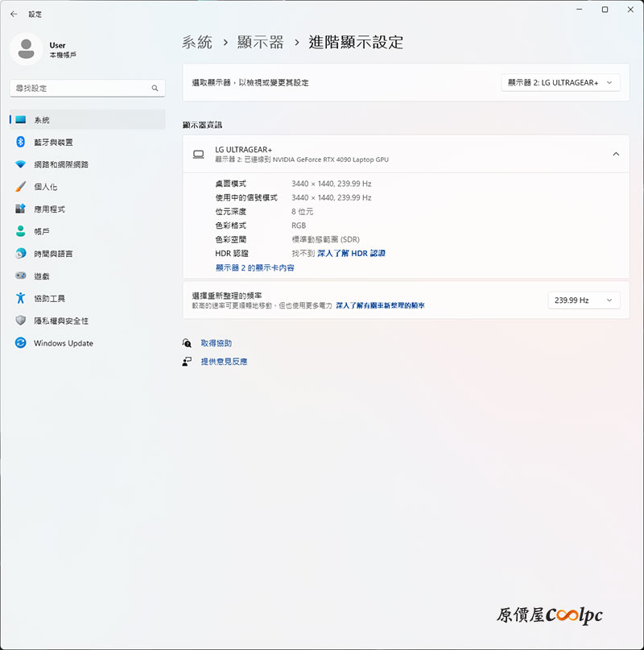Click the paintbrush icon for 個人化
644x650 pixels.
(21, 187)
